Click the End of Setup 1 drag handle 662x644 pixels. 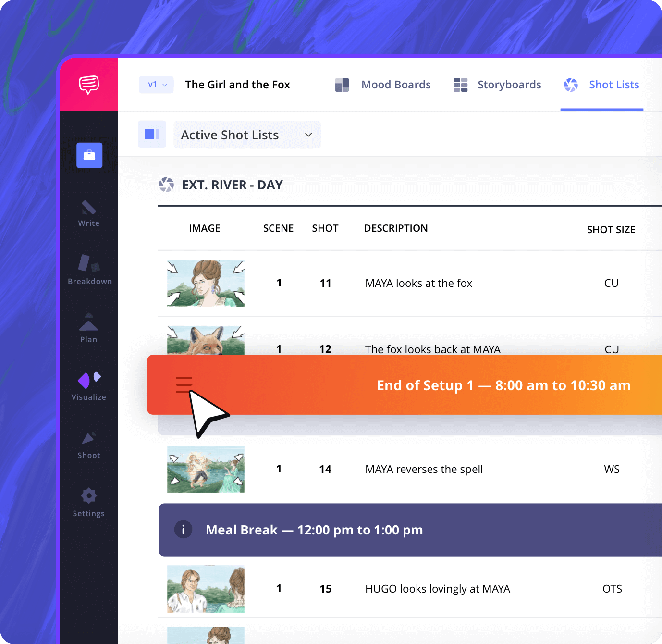[184, 385]
